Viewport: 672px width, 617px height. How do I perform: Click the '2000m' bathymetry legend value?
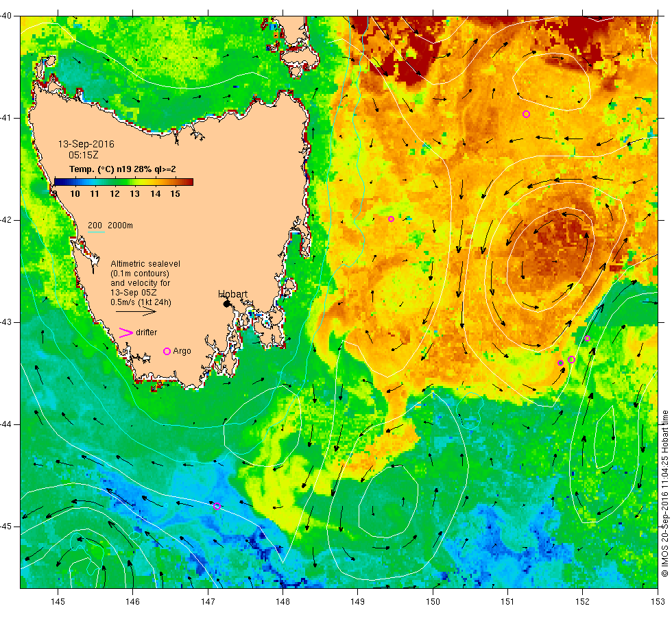click(120, 226)
